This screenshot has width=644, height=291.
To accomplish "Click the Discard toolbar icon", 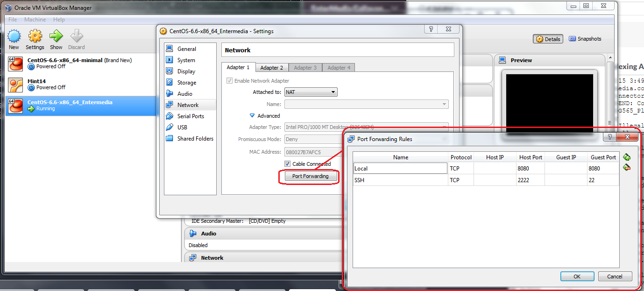I will [x=77, y=36].
